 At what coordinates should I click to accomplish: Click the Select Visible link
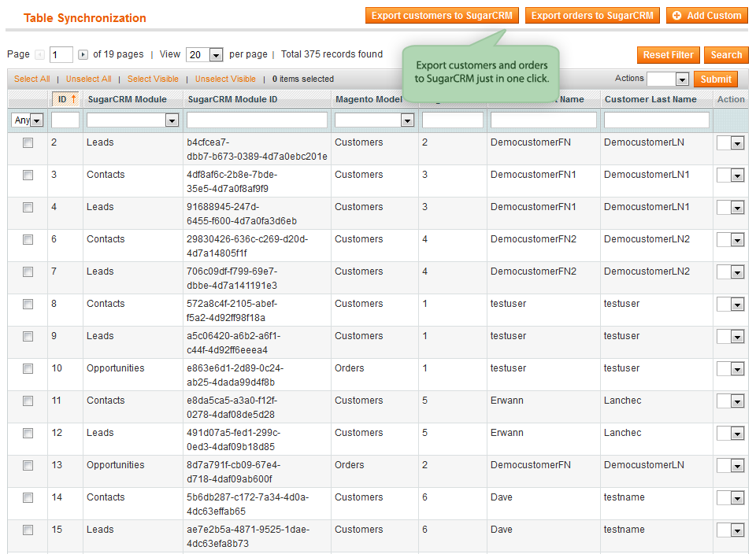point(153,79)
